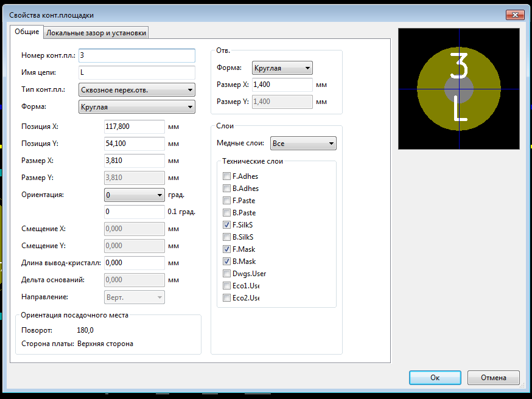Open the Медные слои dropdown
Viewport: 532px width, 399px height.
click(x=303, y=144)
